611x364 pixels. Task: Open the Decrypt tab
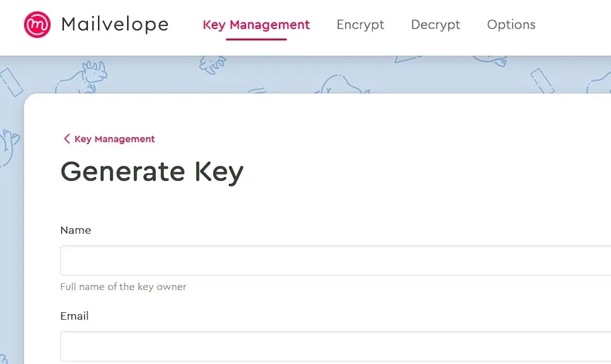pyautogui.click(x=435, y=25)
